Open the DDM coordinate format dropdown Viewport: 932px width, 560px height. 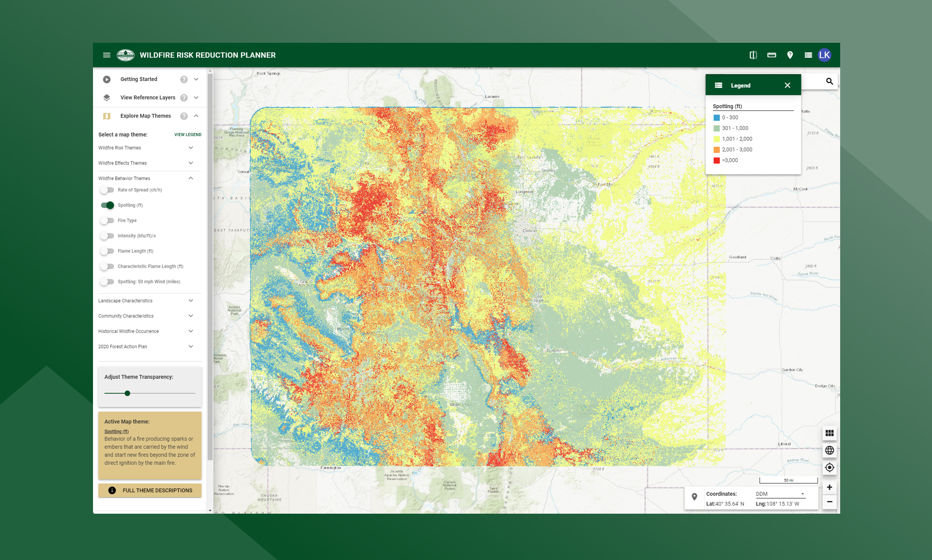point(780,494)
